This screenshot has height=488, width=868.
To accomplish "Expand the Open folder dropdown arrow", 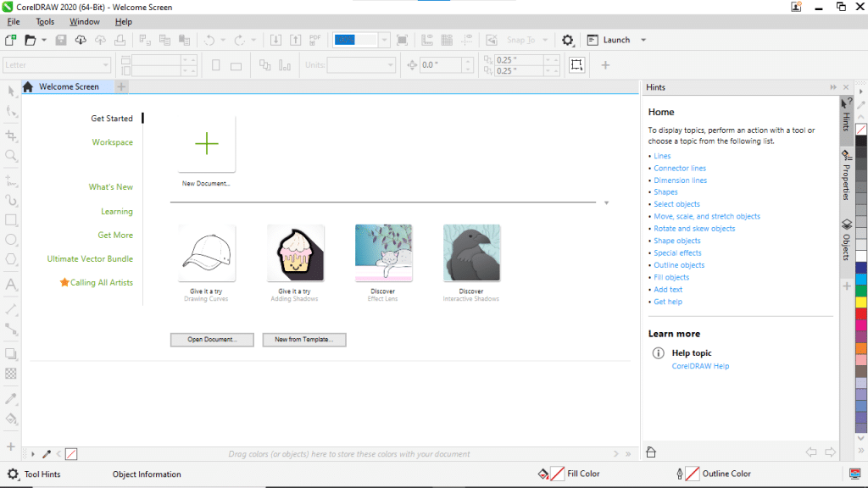I will 44,40.
